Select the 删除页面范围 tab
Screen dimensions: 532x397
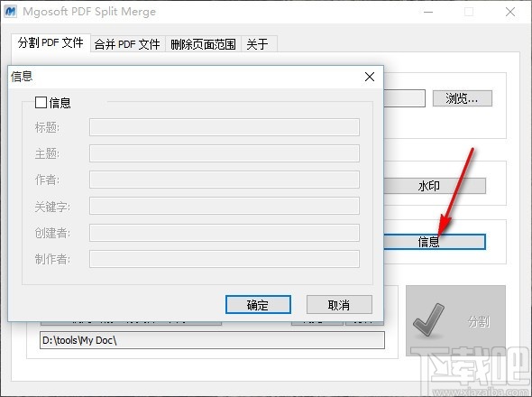203,44
